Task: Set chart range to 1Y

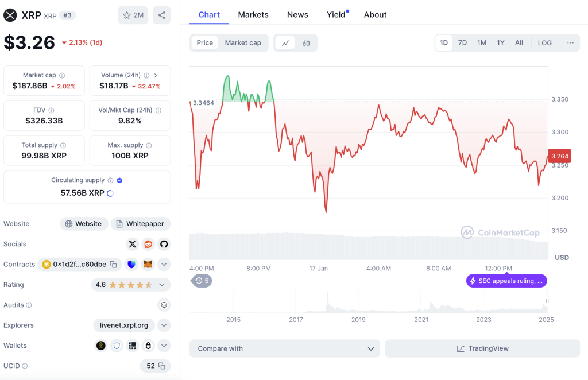Action: point(501,42)
